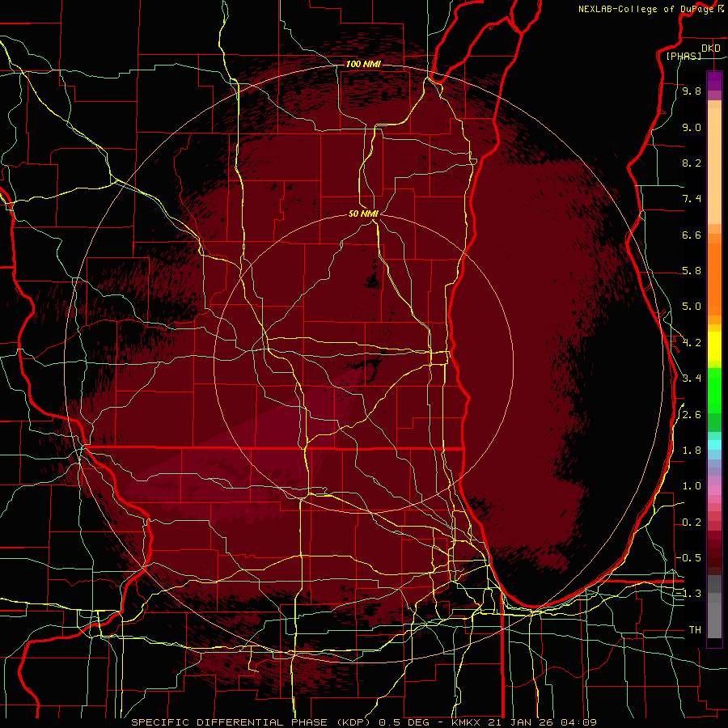
Task: Click the 3.4 scale value
Action: [692, 379]
